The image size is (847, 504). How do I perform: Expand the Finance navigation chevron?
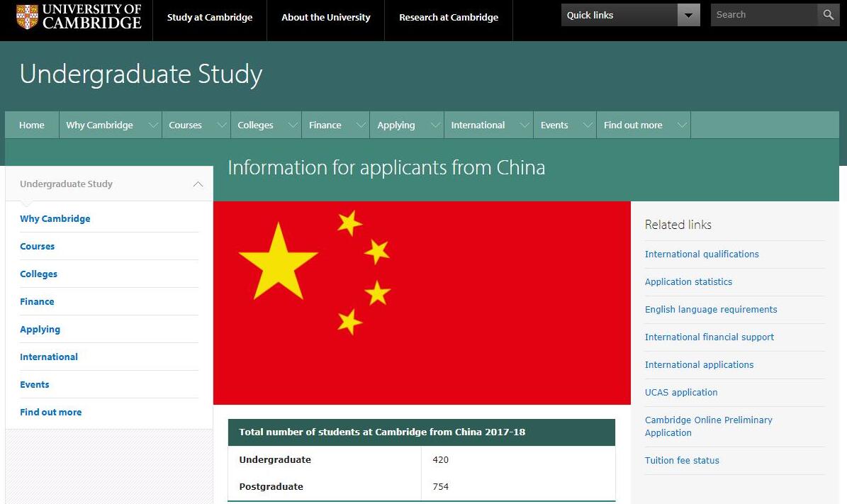coord(361,125)
